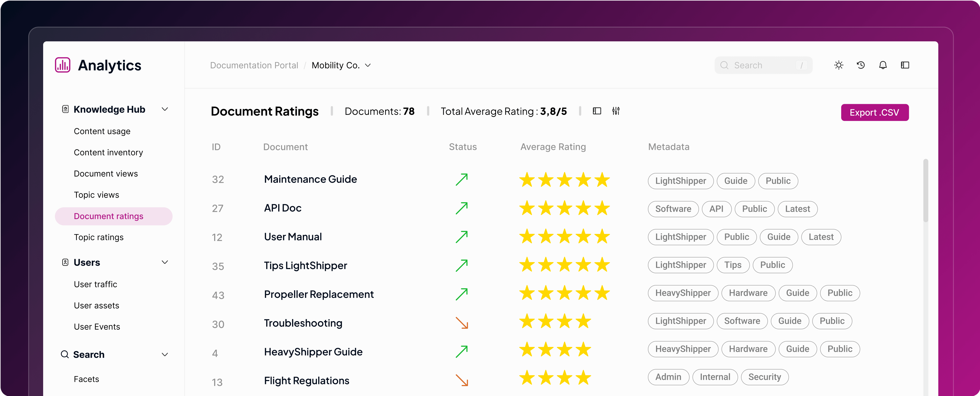This screenshot has width=980, height=396.
Task: Click Documentation Portal breadcrumb link
Action: point(254,65)
